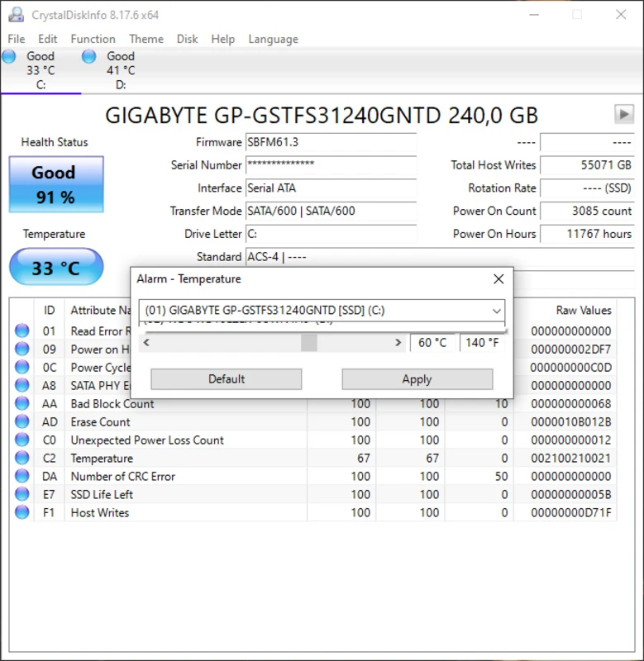
Task: Click the Good 41 °C D: drive label
Action: [121, 70]
